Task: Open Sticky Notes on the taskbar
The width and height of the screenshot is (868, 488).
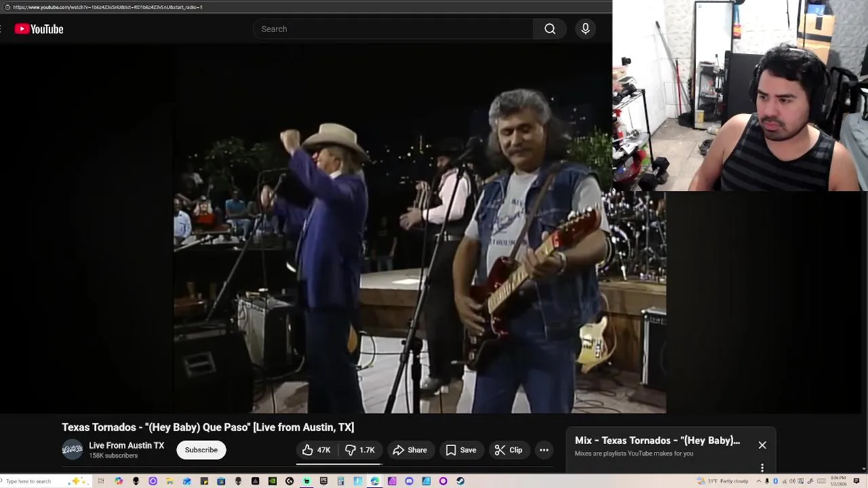Action: tap(204, 481)
